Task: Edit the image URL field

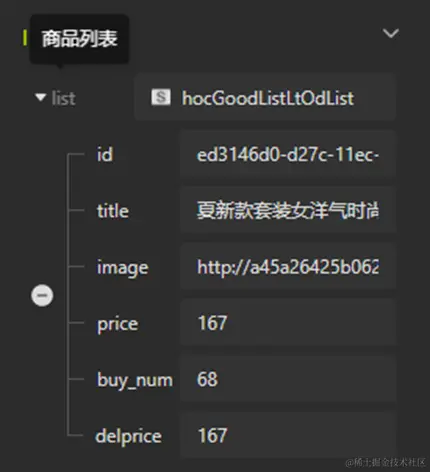Action: pos(288,267)
